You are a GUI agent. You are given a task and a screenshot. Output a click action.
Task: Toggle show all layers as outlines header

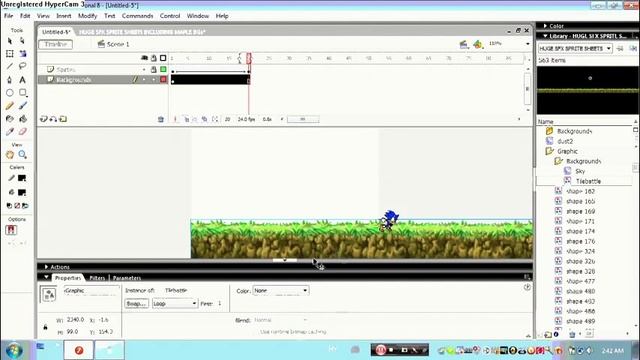click(163, 58)
